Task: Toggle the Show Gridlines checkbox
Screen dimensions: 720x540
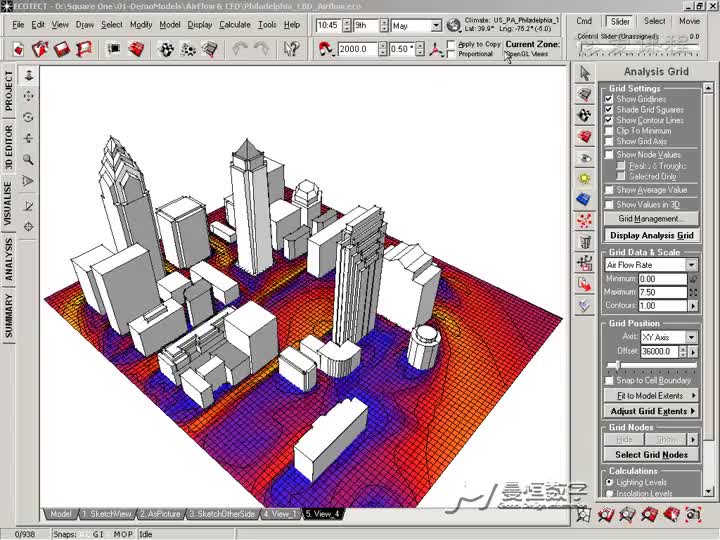Action: point(609,99)
